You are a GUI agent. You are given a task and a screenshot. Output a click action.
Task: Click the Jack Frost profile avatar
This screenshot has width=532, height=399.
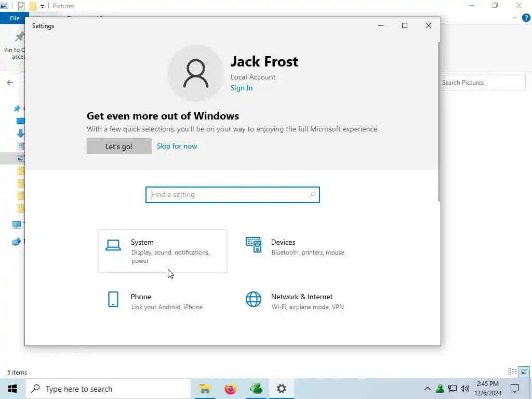(196, 73)
